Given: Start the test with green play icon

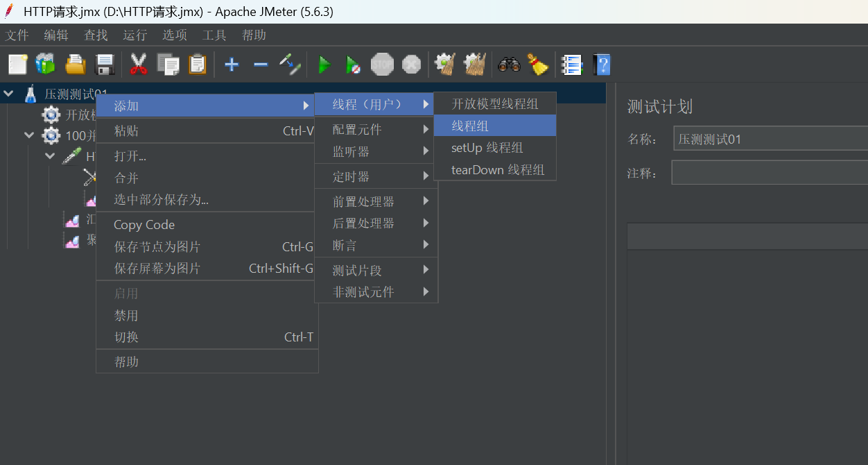Looking at the screenshot, I should click(324, 65).
